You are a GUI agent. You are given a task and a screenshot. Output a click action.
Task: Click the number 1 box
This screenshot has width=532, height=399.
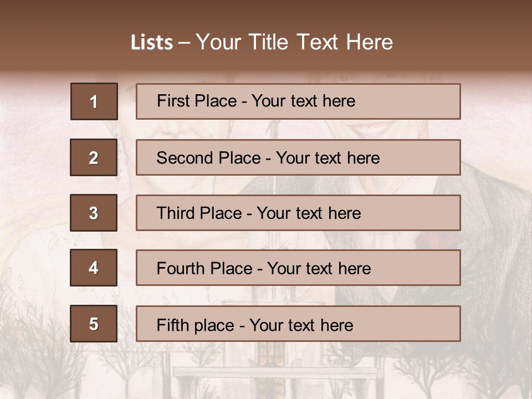[x=94, y=101]
